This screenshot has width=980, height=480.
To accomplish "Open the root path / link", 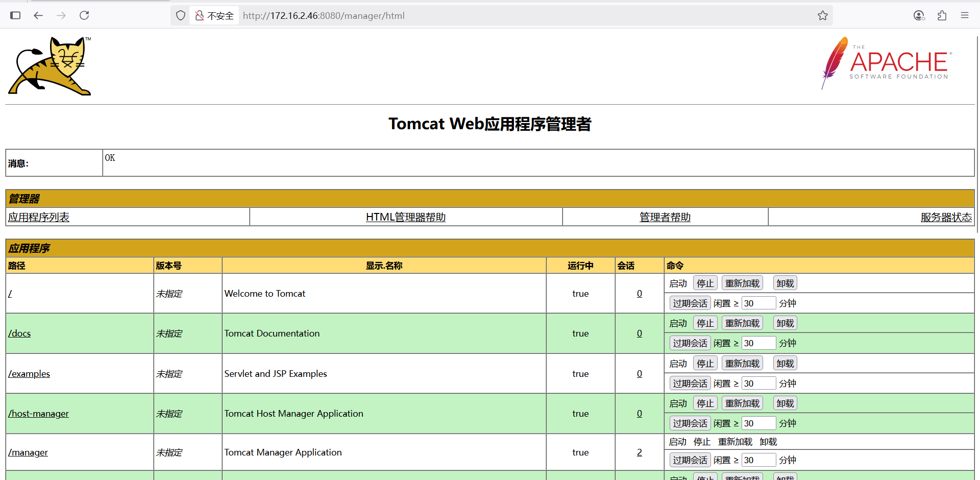I will point(10,294).
